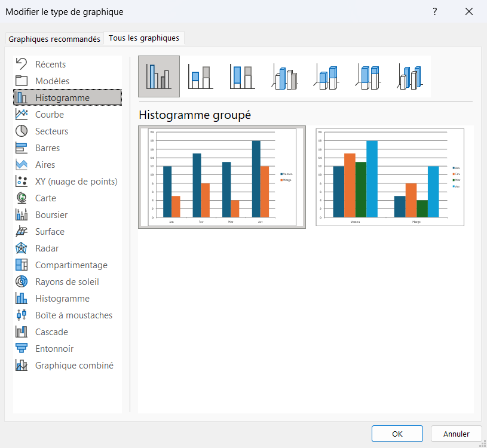487x448 pixels.
Task: Choose the chart preview with Ventes and Marge legend
Action: pyautogui.click(x=222, y=177)
